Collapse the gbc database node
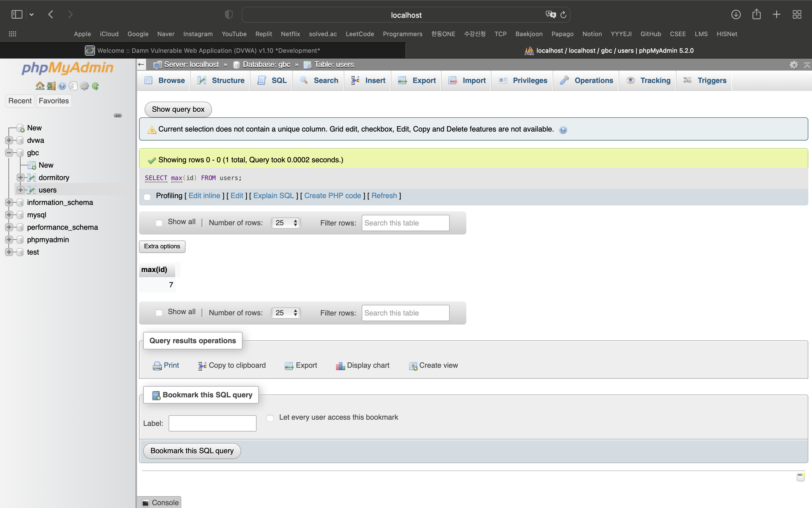The image size is (812, 508). click(9, 152)
